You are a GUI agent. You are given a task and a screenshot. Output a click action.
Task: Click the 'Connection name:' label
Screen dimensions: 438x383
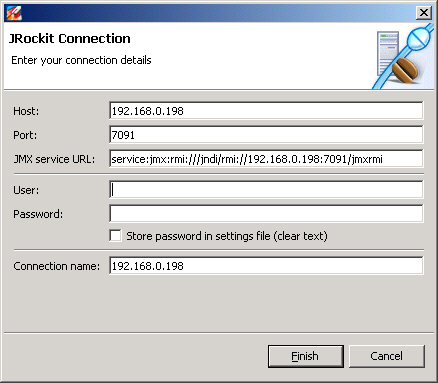point(57,266)
